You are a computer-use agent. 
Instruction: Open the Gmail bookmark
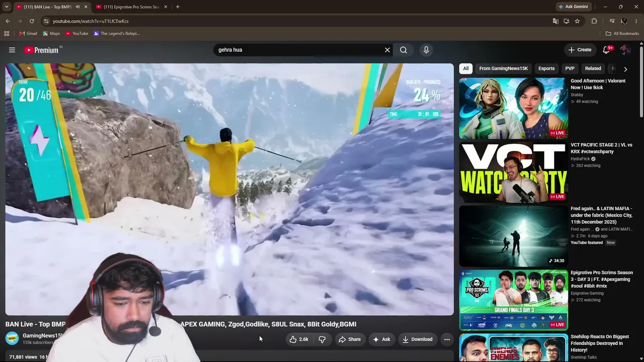[x=28, y=34]
